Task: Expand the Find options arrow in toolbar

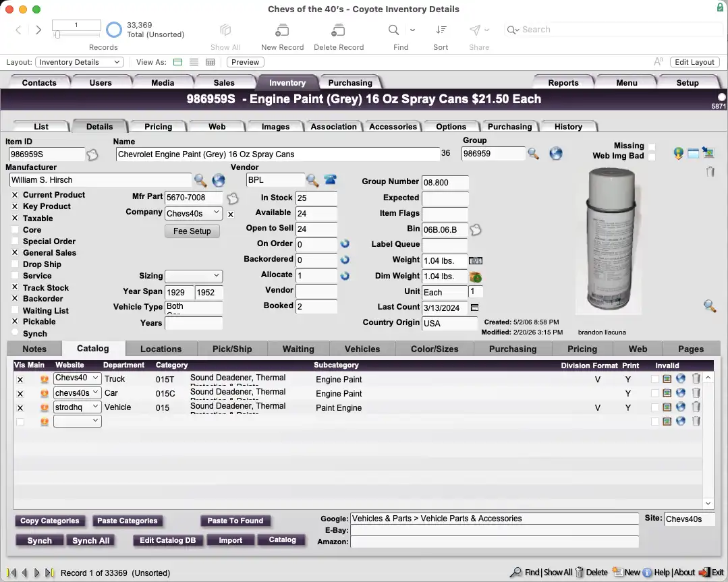Action: tap(412, 30)
